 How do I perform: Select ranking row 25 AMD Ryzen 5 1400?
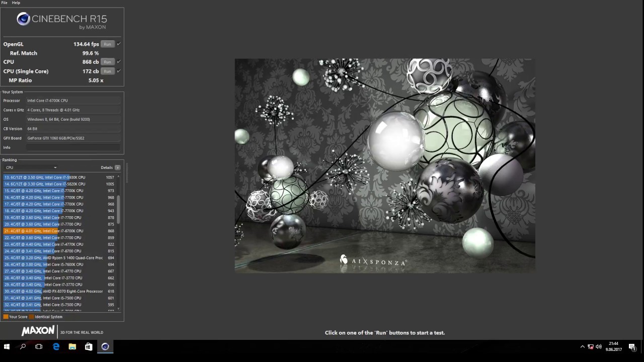coord(59,258)
